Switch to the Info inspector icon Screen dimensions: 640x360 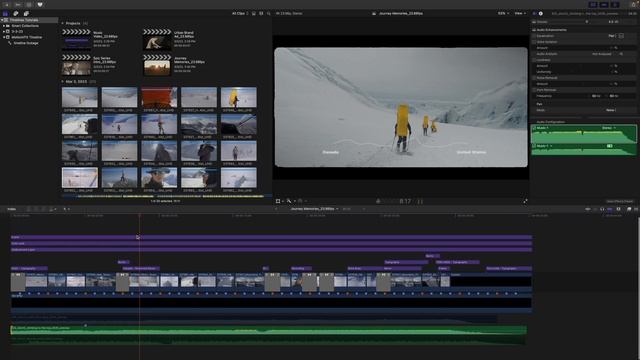click(541, 13)
